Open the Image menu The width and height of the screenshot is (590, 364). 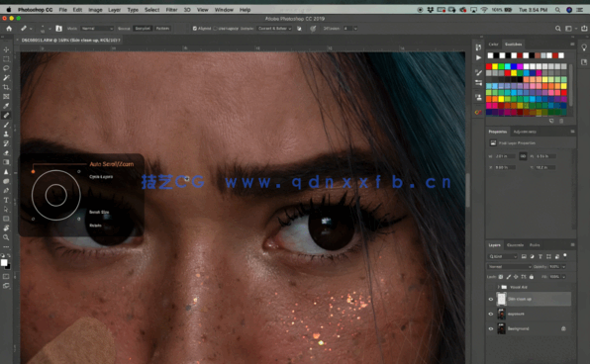[95, 10]
